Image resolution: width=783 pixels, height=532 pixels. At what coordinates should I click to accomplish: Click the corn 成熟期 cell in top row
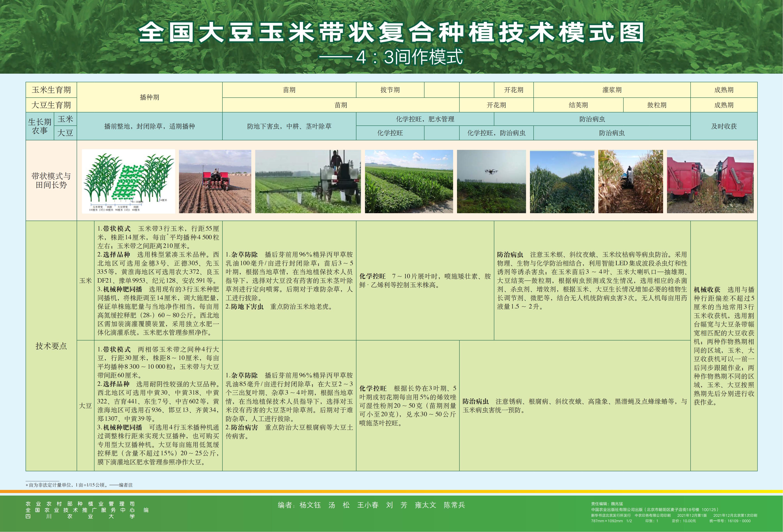tap(724, 90)
